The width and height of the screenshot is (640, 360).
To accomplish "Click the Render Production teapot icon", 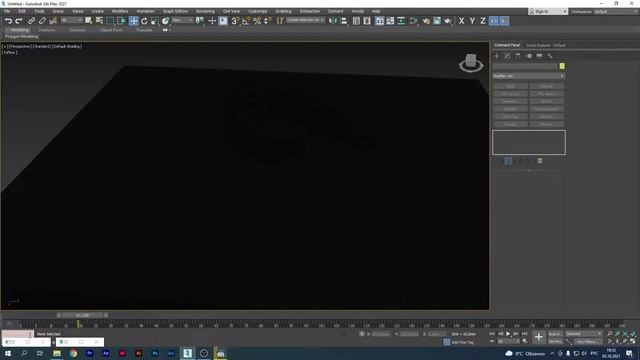I will click(x=448, y=21).
